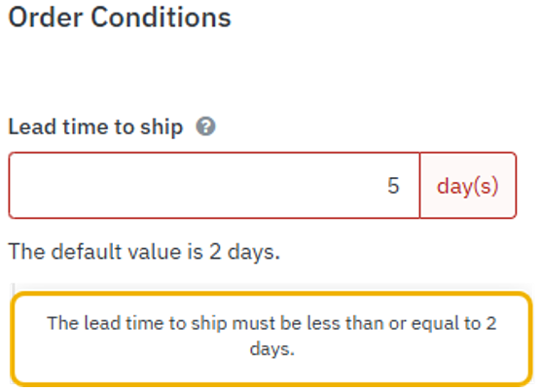Click the Order Conditions heading
This screenshot has height=392, width=541.
pyautogui.click(x=120, y=18)
